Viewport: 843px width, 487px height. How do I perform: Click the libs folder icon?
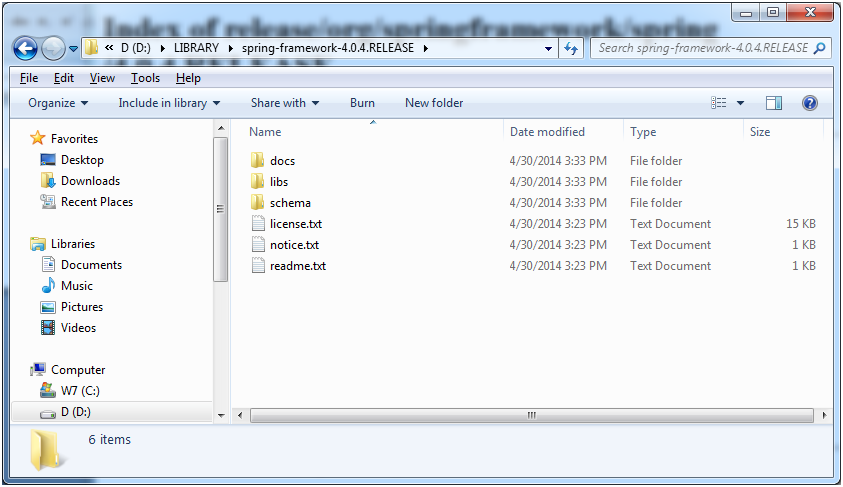(x=258, y=181)
